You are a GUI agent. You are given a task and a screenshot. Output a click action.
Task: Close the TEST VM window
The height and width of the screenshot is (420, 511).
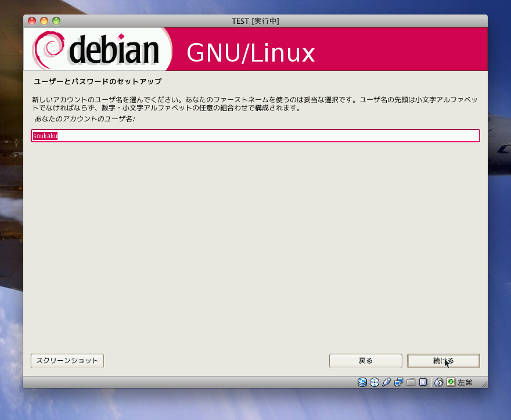point(32,21)
